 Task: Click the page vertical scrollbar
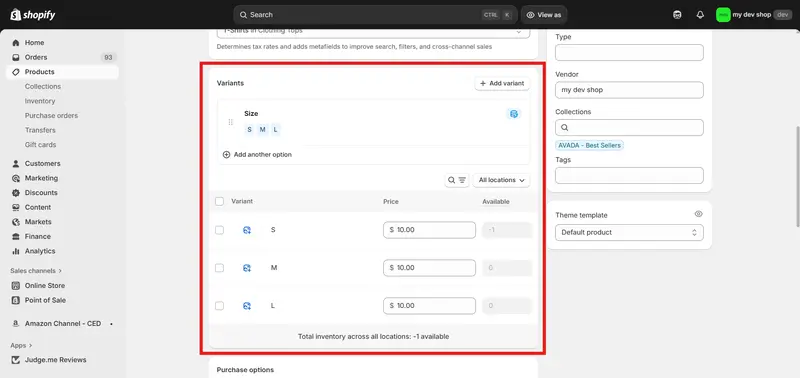click(797, 176)
